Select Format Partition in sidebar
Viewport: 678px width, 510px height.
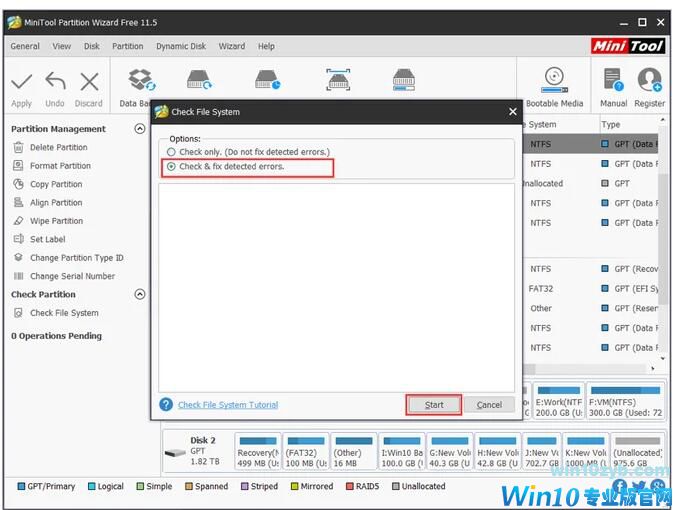[x=60, y=166]
